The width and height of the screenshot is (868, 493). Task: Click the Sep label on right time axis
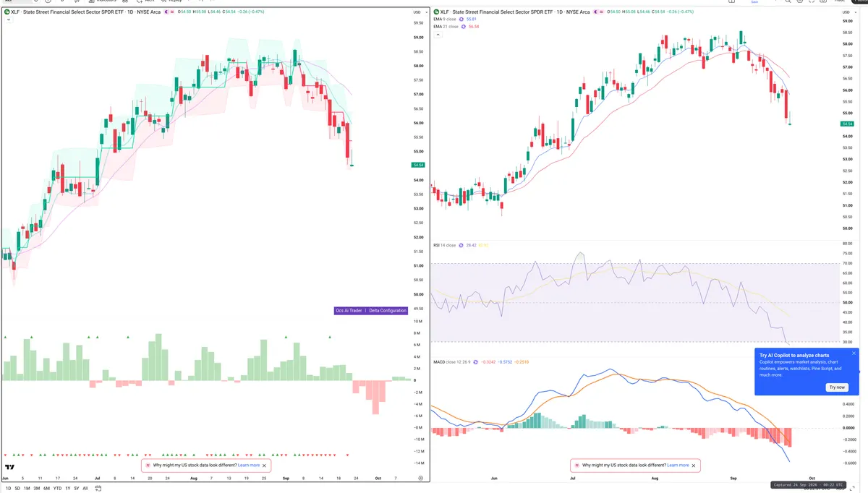pyautogui.click(x=734, y=478)
